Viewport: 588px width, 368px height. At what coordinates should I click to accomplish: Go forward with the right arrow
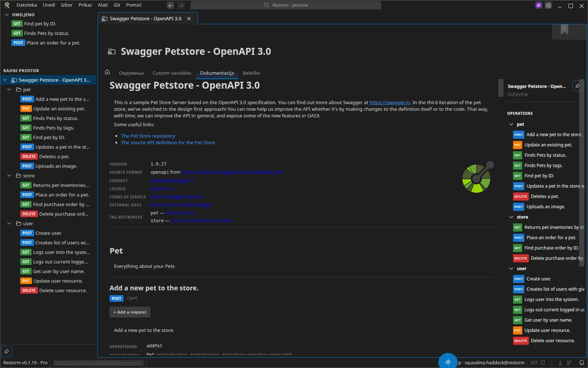tap(181, 5)
